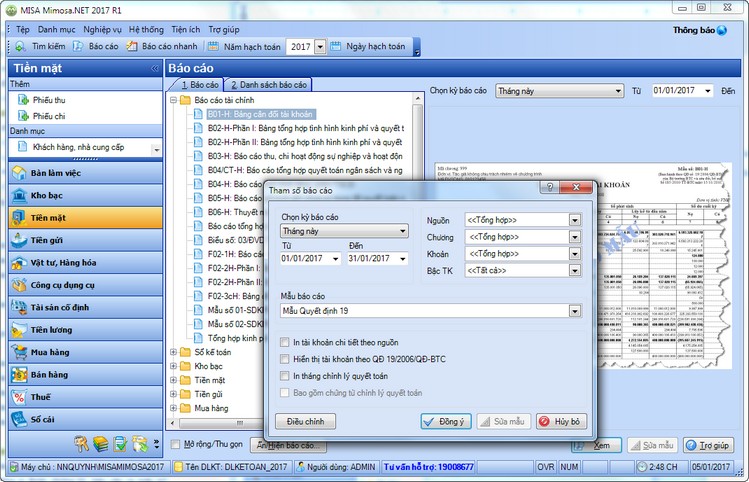Click the Tìm kiếm search icon in toolbar

coord(20,46)
